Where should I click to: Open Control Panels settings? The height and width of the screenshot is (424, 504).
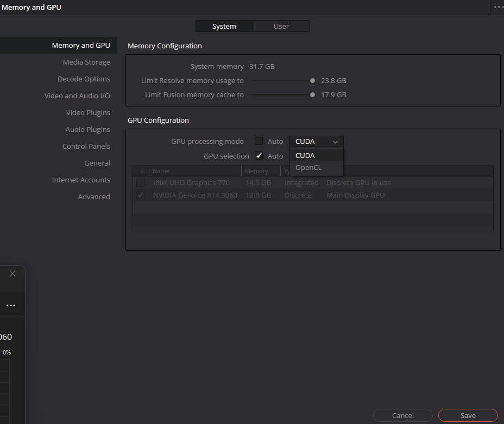click(x=86, y=146)
